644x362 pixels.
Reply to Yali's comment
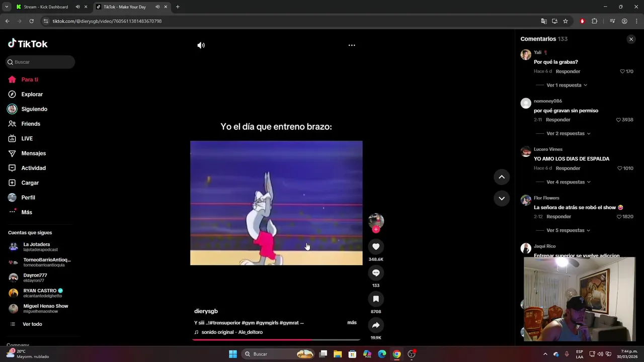[x=568, y=71]
